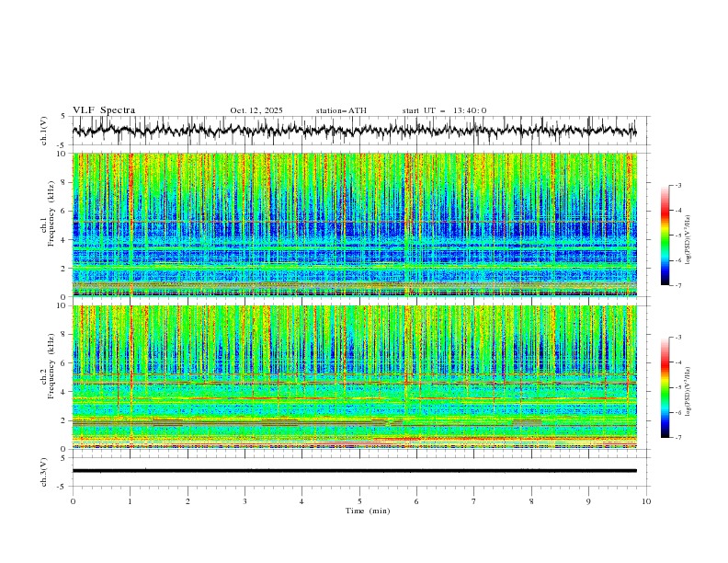This screenshot has width=728, height=563.
Task: Click time axis tick label "8"
Action: tap(531, 501)
